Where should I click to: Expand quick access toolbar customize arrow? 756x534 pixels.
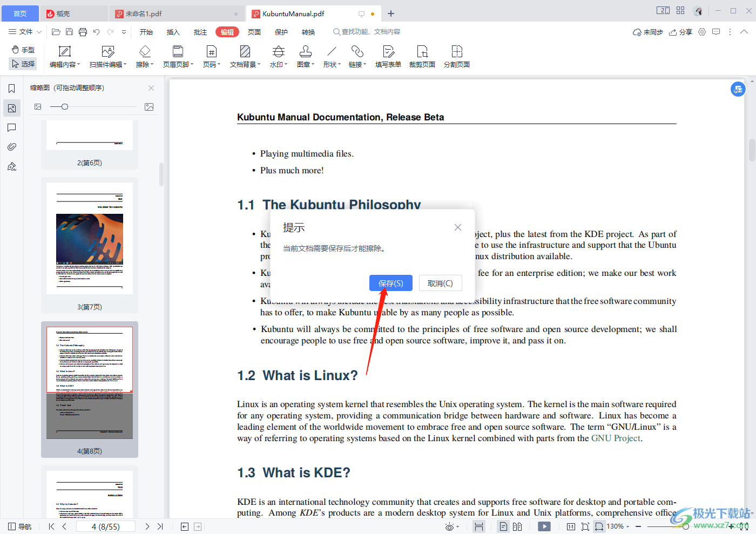(124, 32)
